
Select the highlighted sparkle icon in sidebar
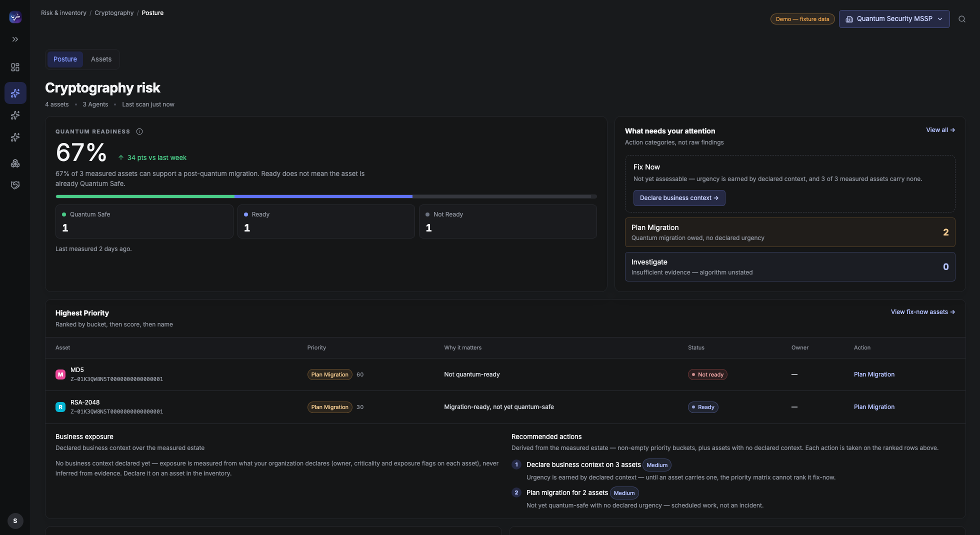click(x=15, y=93)
